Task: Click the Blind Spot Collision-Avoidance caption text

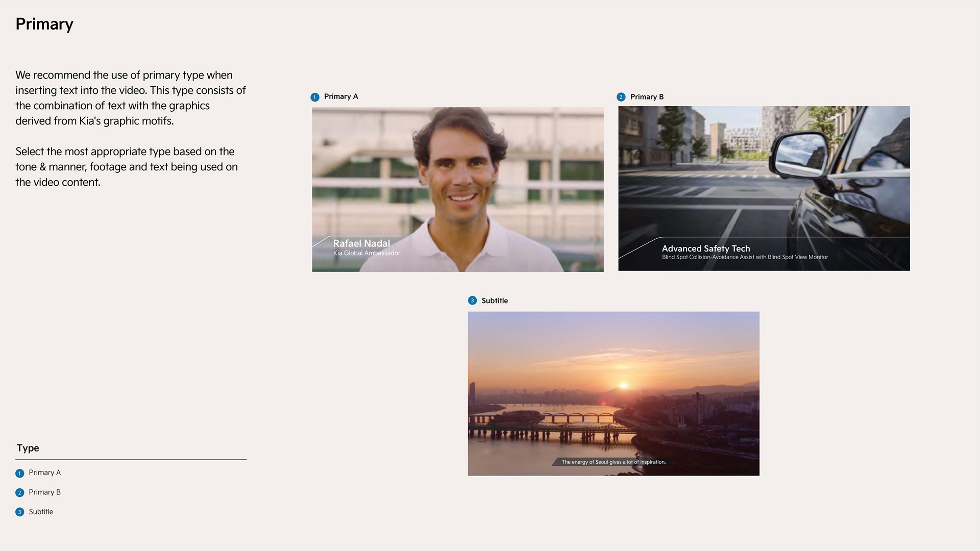Action: (x=745, y=257)
